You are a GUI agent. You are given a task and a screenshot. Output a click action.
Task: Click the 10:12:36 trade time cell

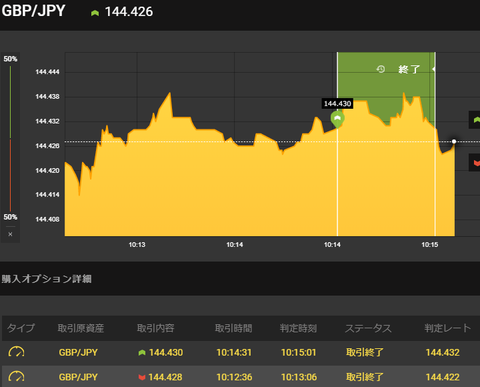point(234,377)
